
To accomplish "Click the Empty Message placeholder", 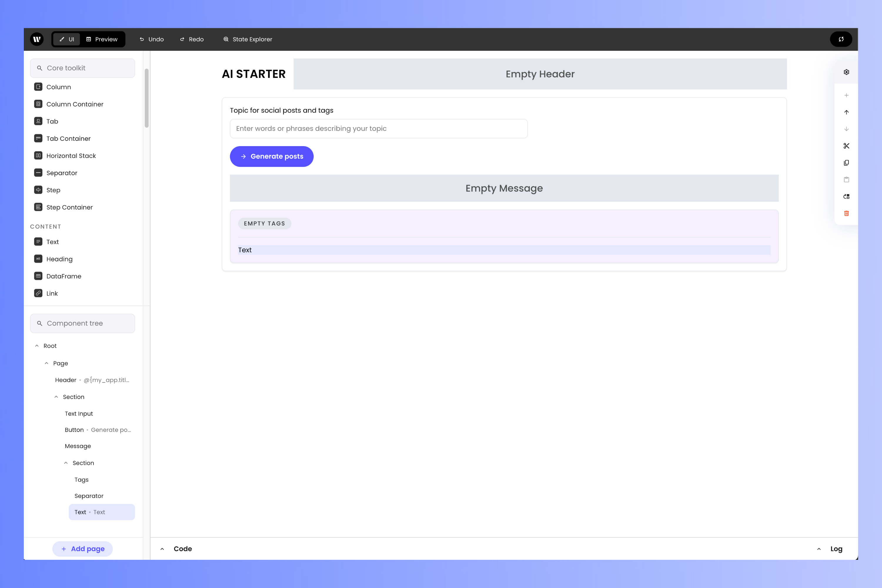I will pos(504,188).
